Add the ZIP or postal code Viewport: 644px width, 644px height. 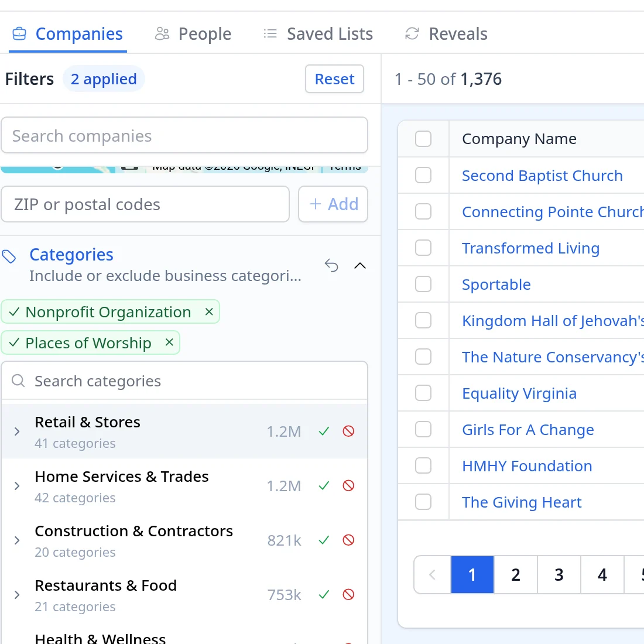[x=333, y=204]
